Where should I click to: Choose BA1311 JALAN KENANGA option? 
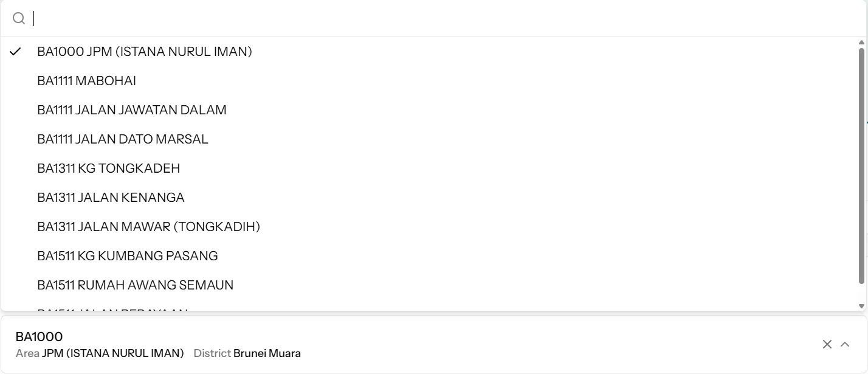point(111,198)
